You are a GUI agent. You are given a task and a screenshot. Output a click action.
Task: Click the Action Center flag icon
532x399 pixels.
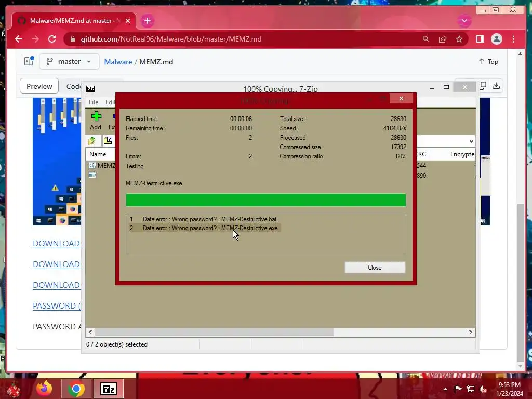pos(458,389)
